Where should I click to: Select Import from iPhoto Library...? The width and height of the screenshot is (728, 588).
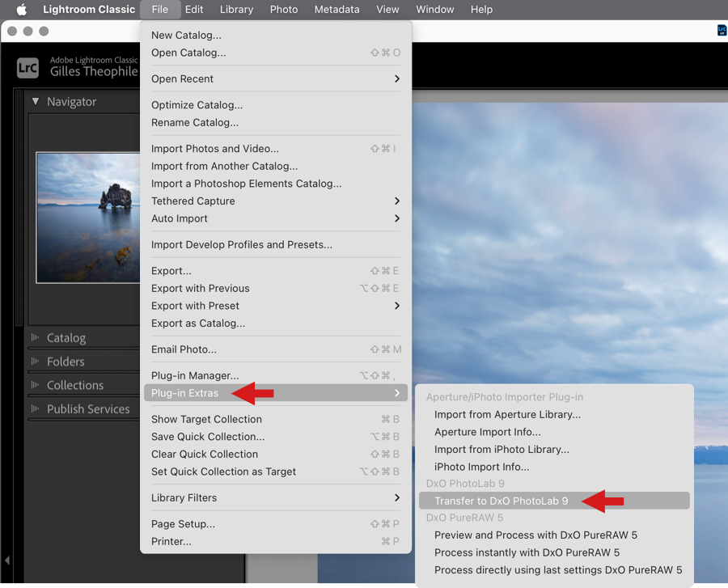pos(554,449)
